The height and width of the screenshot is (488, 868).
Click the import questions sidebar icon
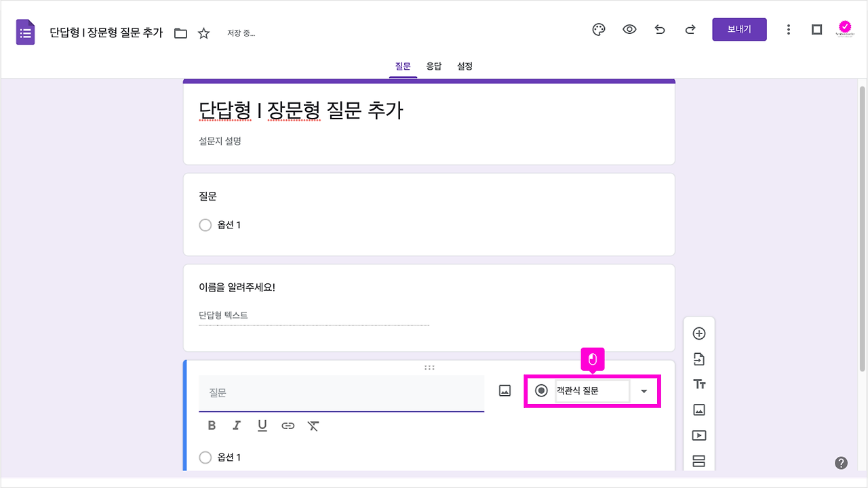point(699,359)
